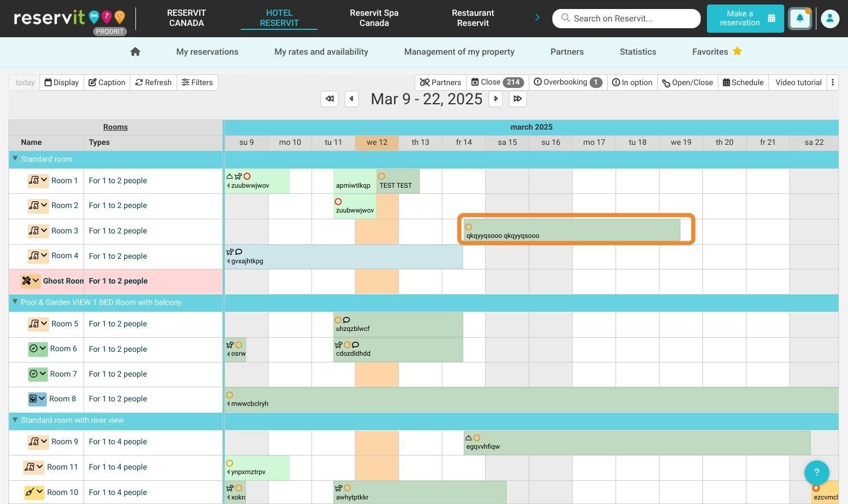
Task: Click orange circle on ynpxmztrpv booking
Action: click(x=230, y=463)
